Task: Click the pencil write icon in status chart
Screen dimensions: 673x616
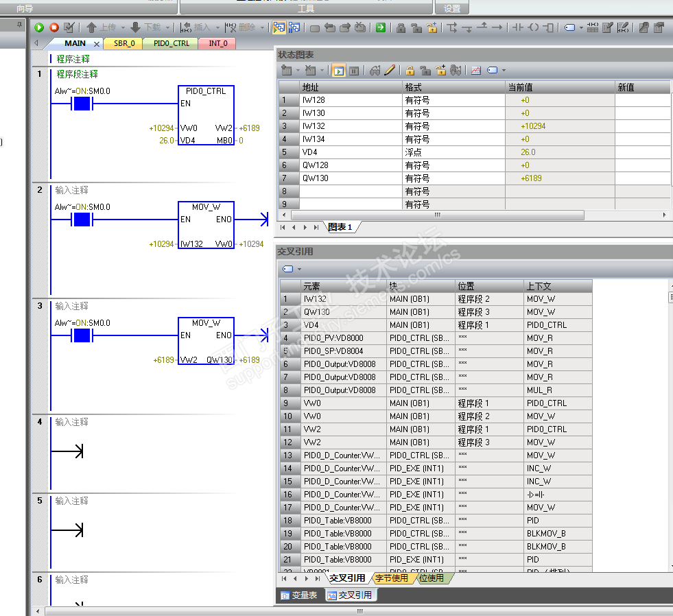Action: tap(390, 70)
